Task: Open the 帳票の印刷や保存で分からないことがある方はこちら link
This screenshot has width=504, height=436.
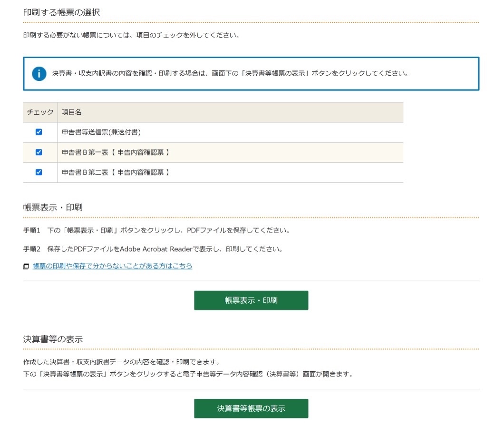Action: [112, 266]
